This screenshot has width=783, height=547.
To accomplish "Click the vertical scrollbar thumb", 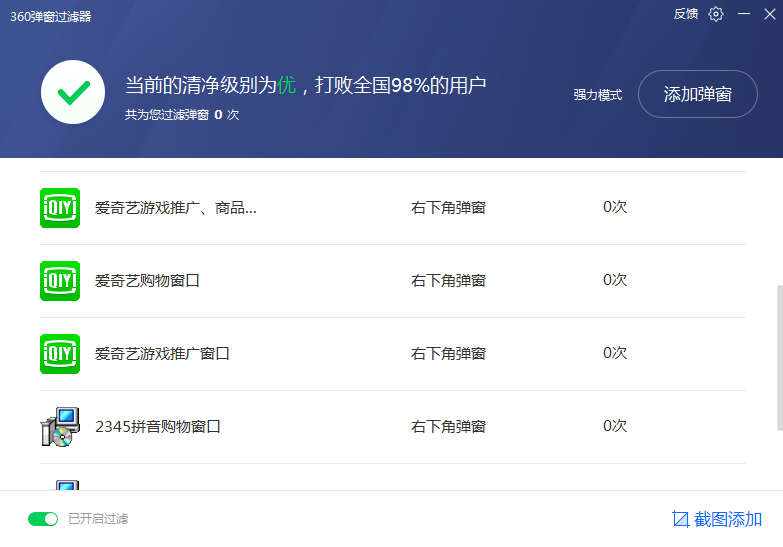I will [780, 358].
